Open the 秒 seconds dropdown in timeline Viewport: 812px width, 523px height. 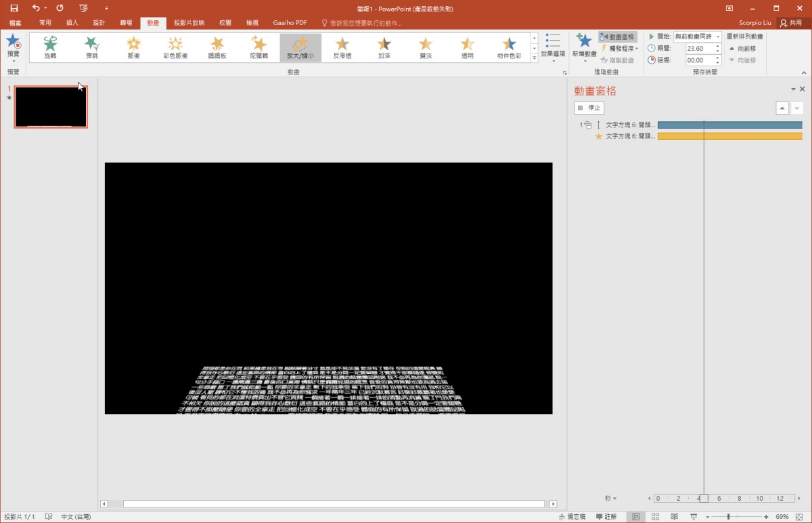click(x=611, y=499)
